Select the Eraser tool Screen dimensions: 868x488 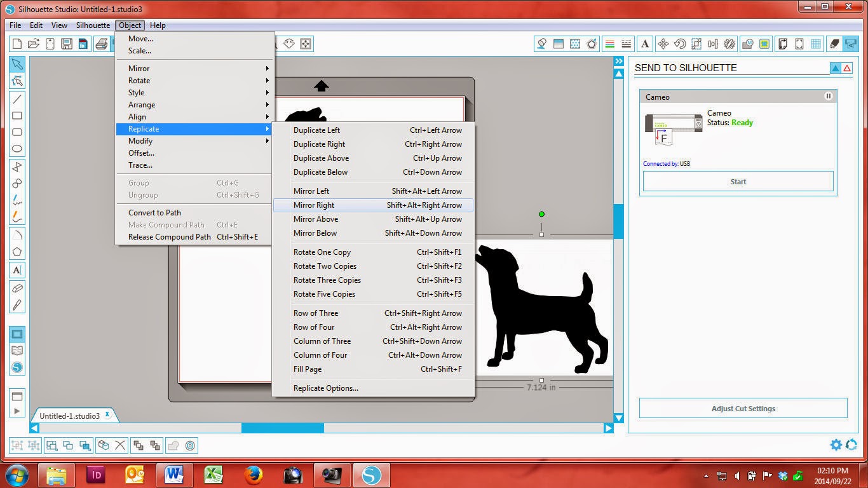pos(17,288)
